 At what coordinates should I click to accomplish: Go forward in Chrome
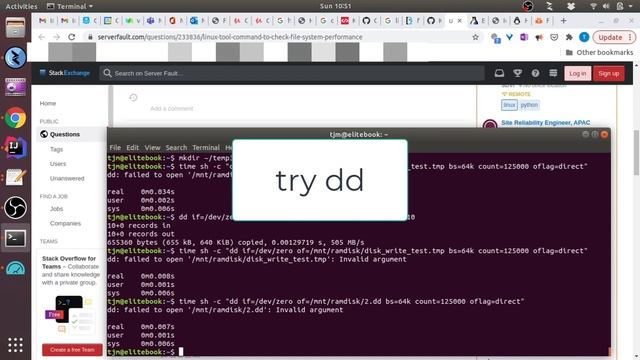coord(56,37)
